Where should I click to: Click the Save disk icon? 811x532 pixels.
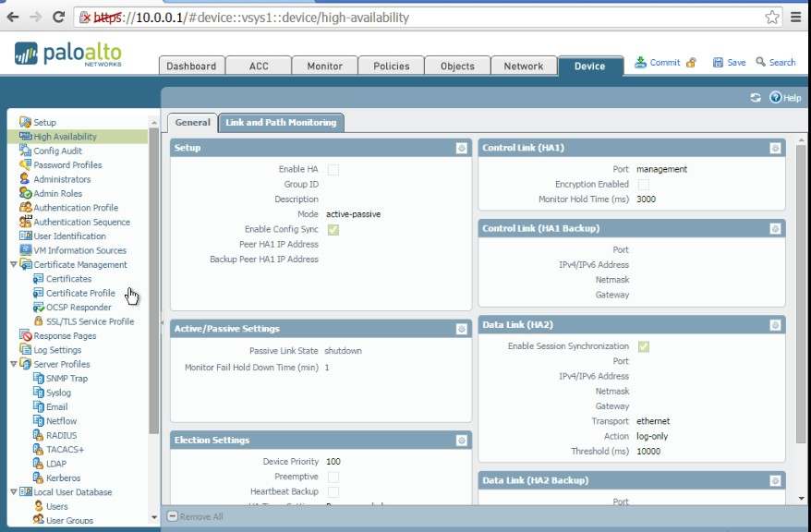point(718,63)
